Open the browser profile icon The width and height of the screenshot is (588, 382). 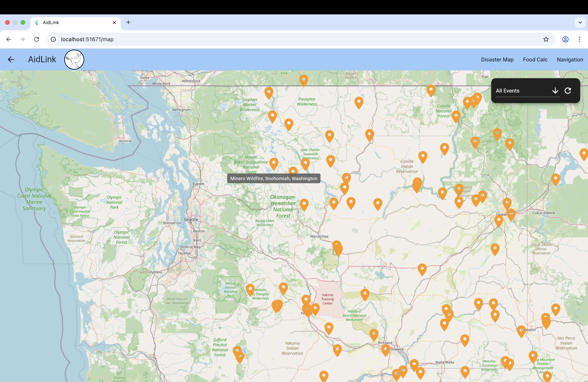click(565, 39)
